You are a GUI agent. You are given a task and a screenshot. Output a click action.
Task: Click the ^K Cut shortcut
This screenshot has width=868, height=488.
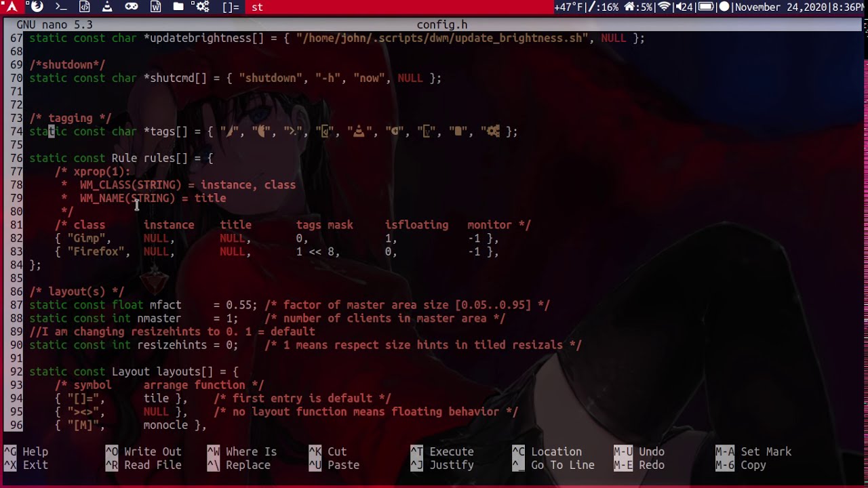point(328,452)
